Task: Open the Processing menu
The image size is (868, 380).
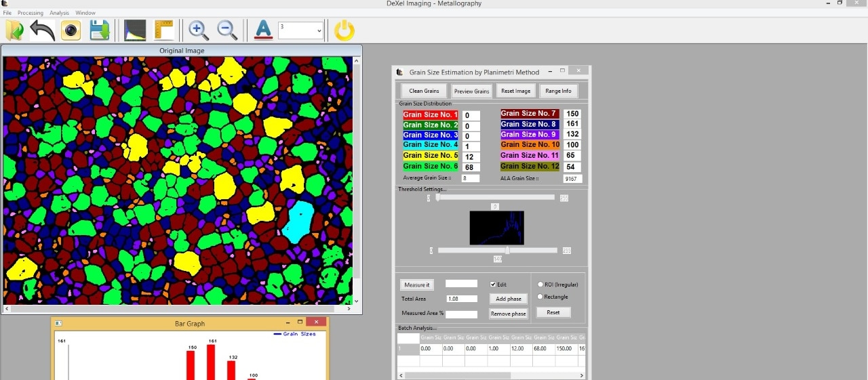Action: tap(31, 13)
